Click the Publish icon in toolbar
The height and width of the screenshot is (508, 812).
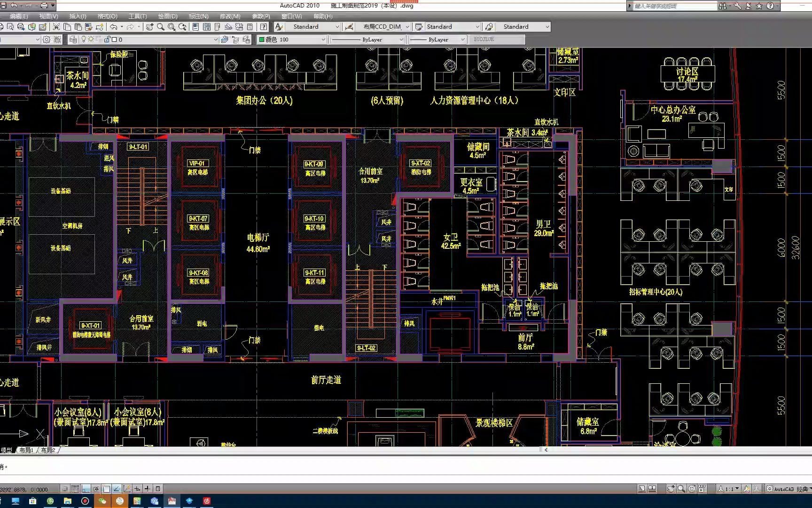click(x=21, y=27)
